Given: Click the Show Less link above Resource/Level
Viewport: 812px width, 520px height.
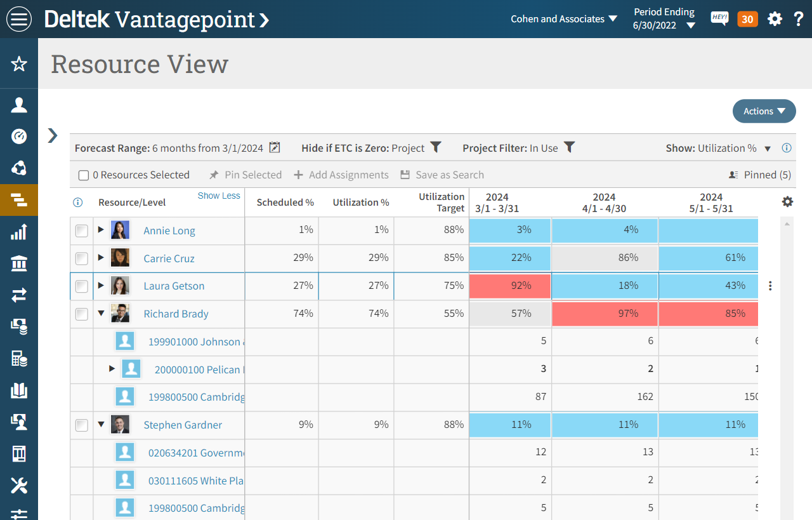Looking at the screenshot, I should click(x=219, y=196).
